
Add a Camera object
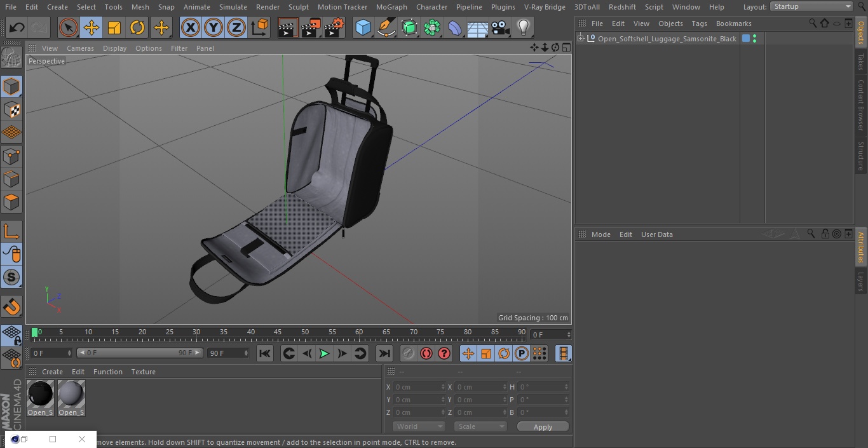point(501,27)
